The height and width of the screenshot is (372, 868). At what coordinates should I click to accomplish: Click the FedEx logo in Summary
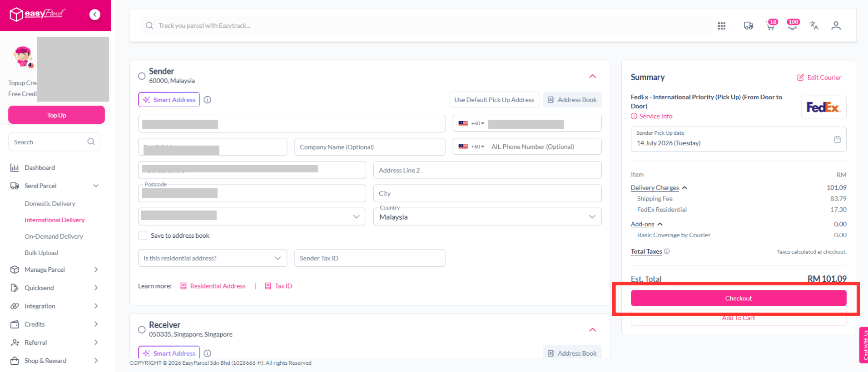(x=823, y=107)
